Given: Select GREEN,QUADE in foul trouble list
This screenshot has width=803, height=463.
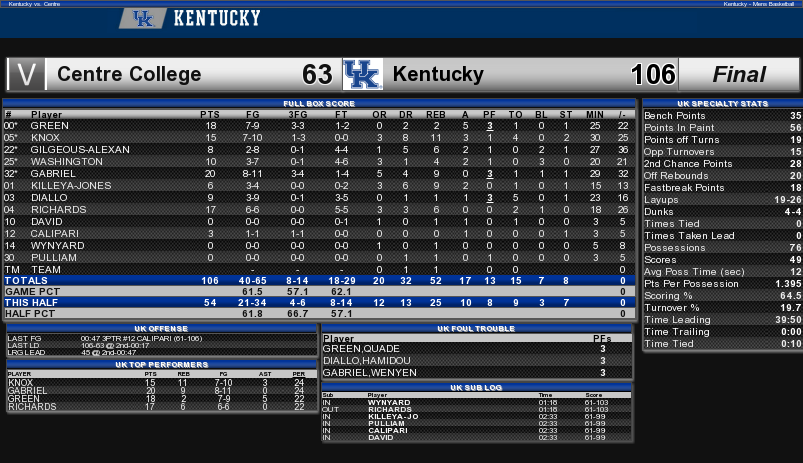Looking at the screenshot, I should pyautogui.click(x=476, y=349).
